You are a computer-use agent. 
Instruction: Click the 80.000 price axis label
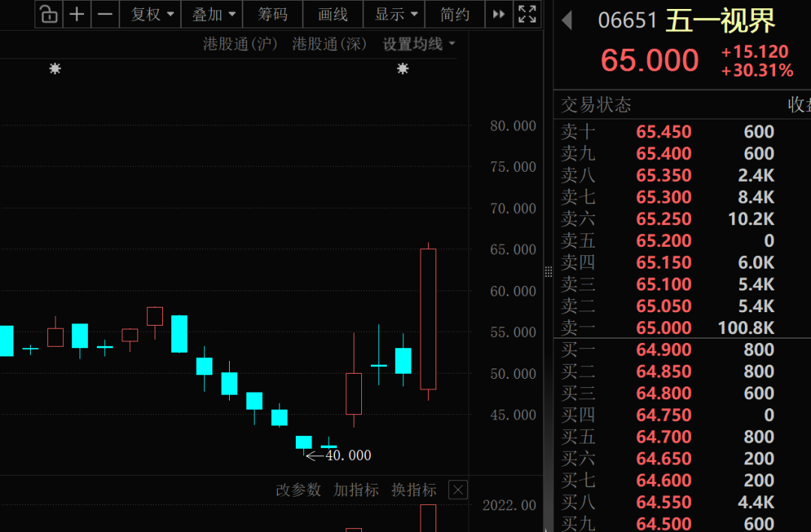tap(513, 125)
